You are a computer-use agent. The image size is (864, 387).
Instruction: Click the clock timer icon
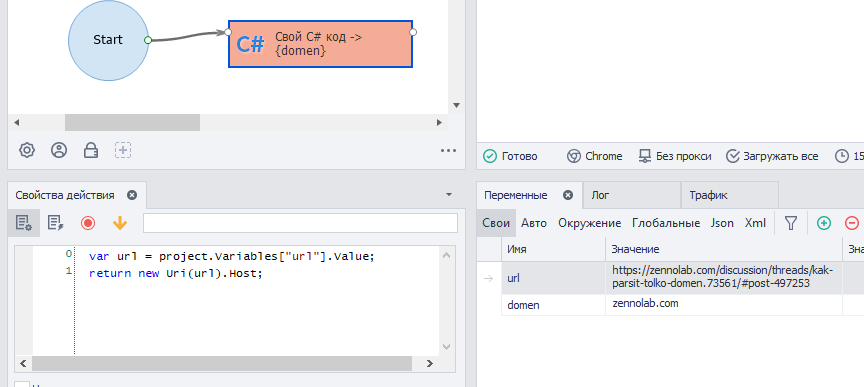point(842,157)
